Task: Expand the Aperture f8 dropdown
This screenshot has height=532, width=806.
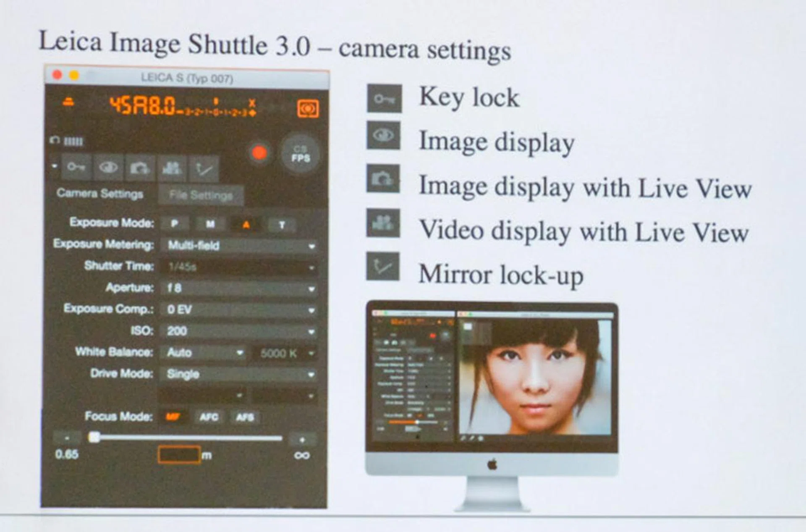Action: coord(238,288)
